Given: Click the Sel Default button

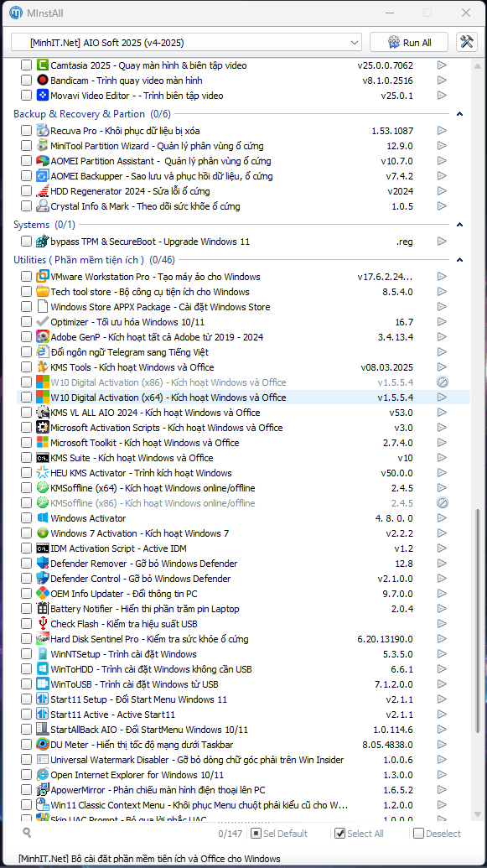Looking at the screenshot, I should [279, 833].
